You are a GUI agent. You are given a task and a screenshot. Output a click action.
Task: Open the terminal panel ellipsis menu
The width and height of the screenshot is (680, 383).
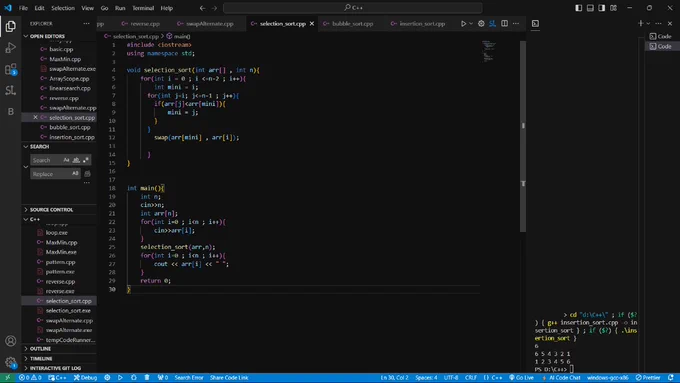coord(658,23)
